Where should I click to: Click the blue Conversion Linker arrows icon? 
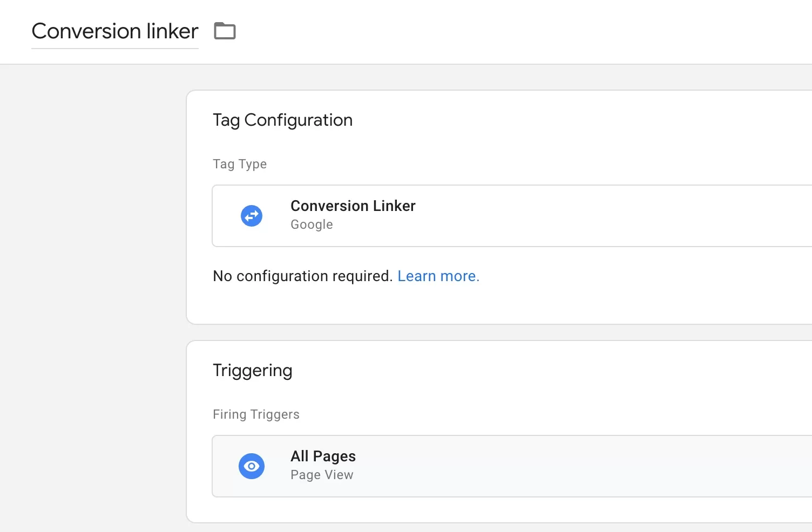coord(252,216)
